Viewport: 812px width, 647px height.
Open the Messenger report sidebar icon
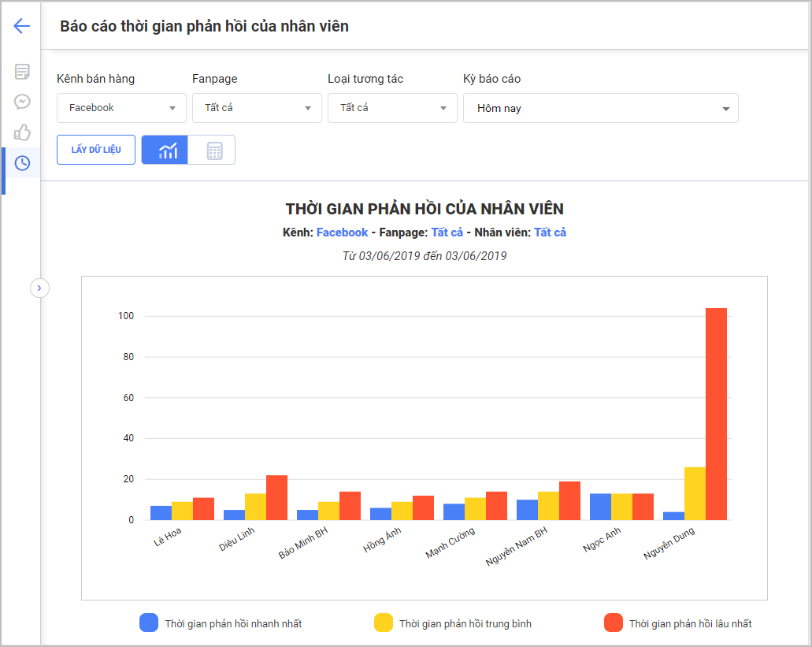tap(22, 102)
